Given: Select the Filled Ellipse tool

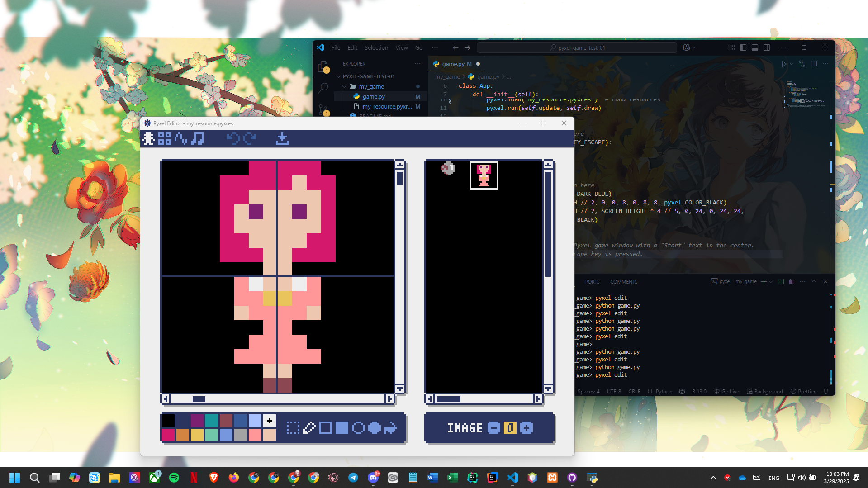Looking at the screenshot, I should pos(375,428).
